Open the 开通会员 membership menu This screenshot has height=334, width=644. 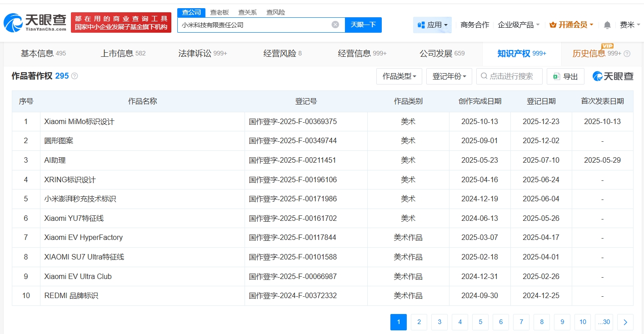tap(571, 25)
